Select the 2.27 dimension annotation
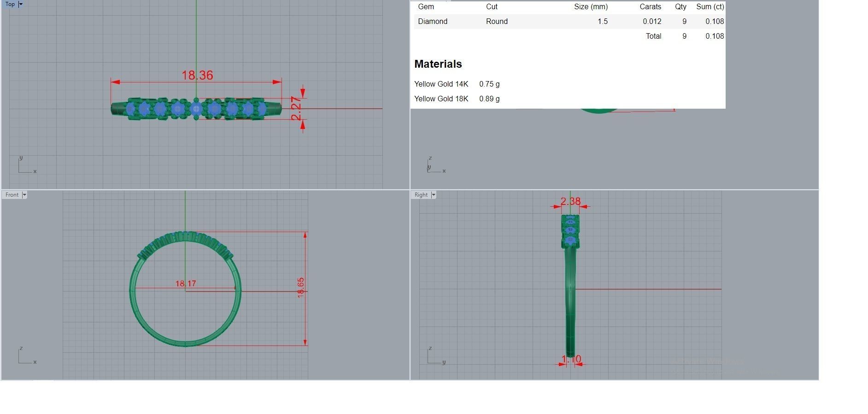 [296, 108]
